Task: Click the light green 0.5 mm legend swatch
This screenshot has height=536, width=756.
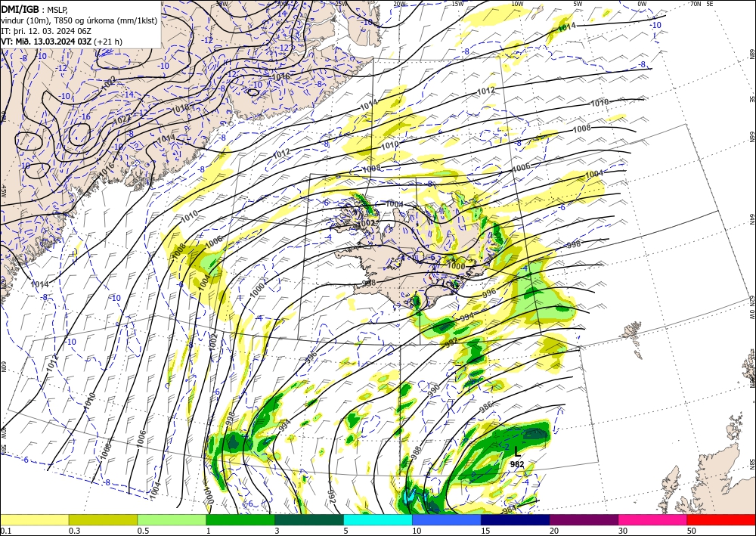Action: coord(172,519)
